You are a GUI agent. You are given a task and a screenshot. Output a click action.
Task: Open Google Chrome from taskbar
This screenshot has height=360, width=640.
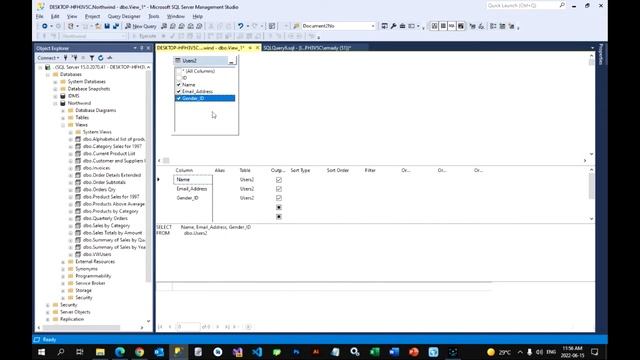pyautogui.click(x=139, y=352)
